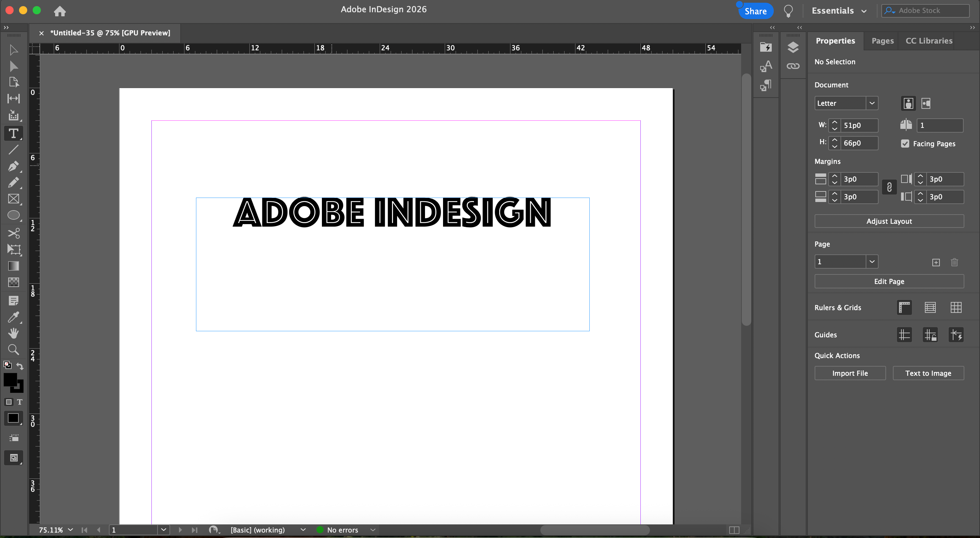Image resolution: width=980 pixels, height=538 pixels.
Task: Pick the Gradient Swatch tool
Action: point(13,266)
